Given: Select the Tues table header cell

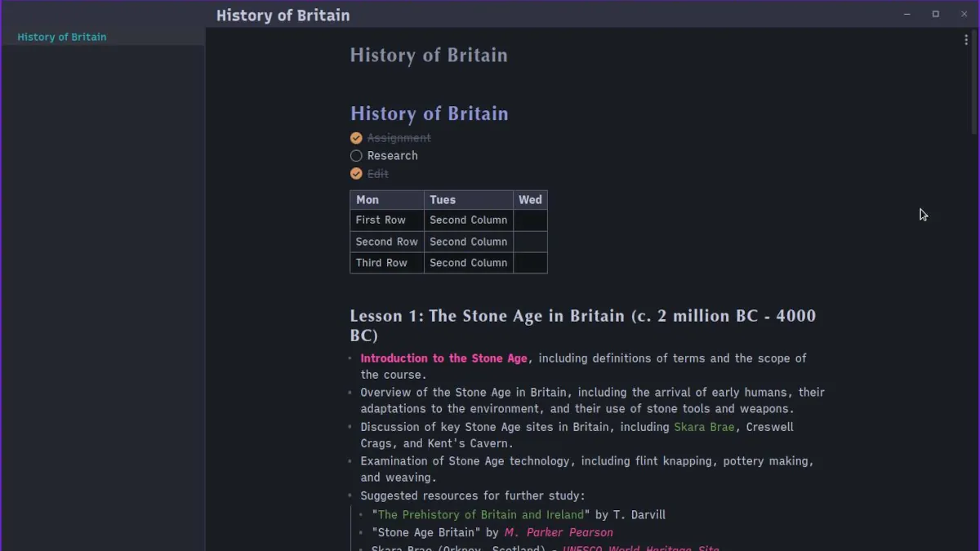Looking at the screenshot, I should point(469,200).
